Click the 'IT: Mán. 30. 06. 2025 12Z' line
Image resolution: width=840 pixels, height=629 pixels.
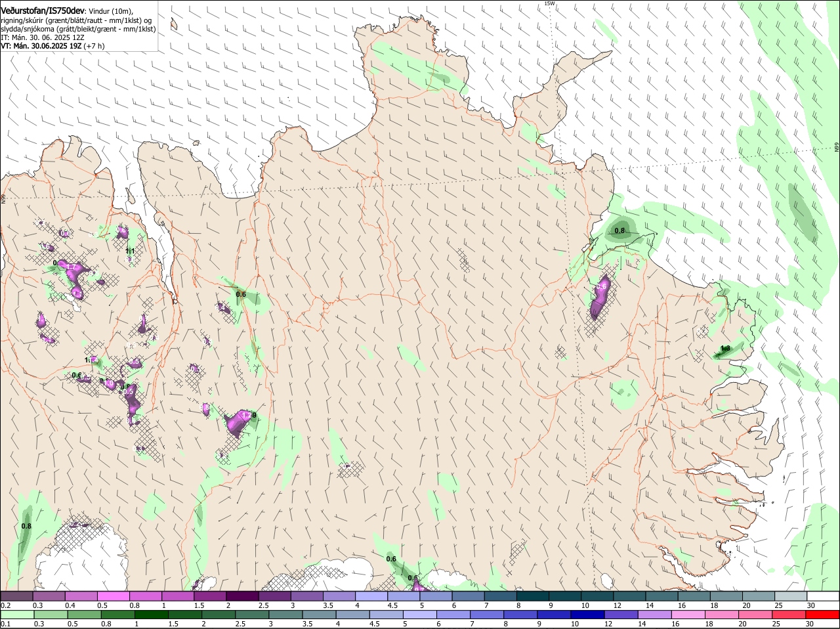tap(42, 37)
